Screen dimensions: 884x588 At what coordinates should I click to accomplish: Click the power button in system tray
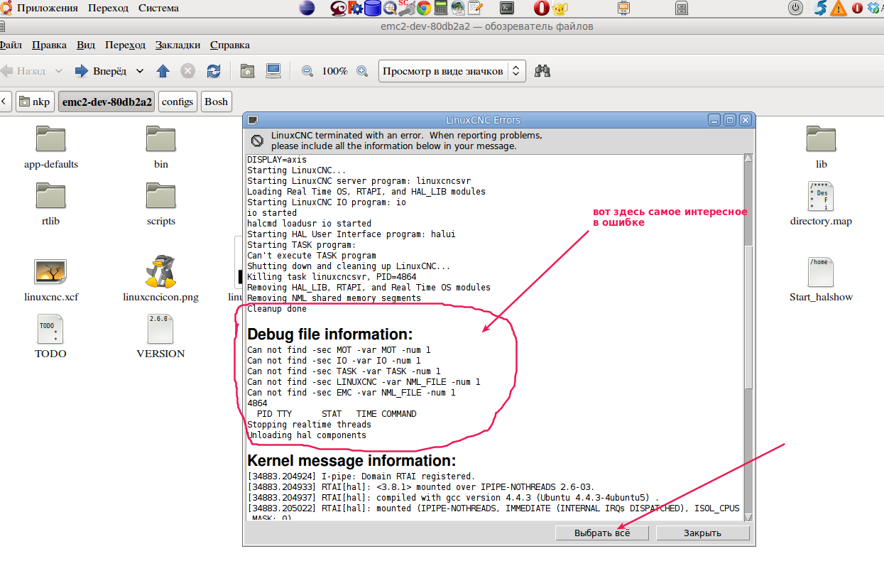pyautogui.click(x=796, y=9)
